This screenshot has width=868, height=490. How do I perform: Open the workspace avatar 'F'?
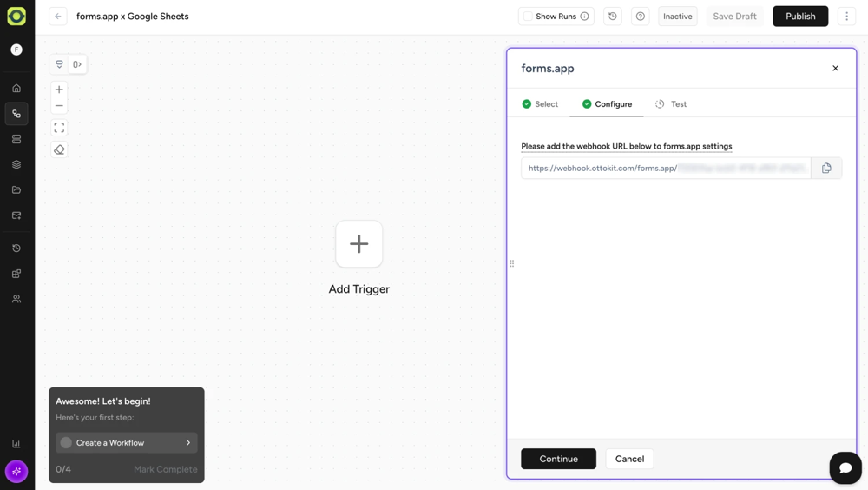[16, 50]
